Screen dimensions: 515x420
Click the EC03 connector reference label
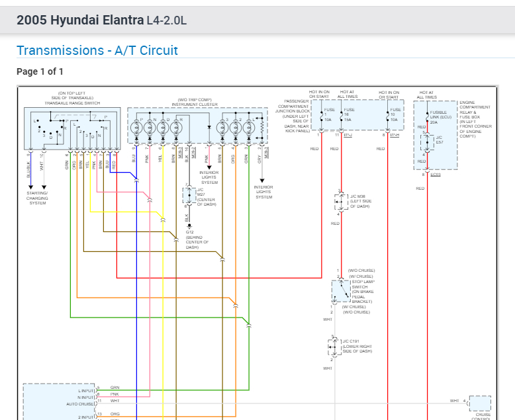click(436, 175)
